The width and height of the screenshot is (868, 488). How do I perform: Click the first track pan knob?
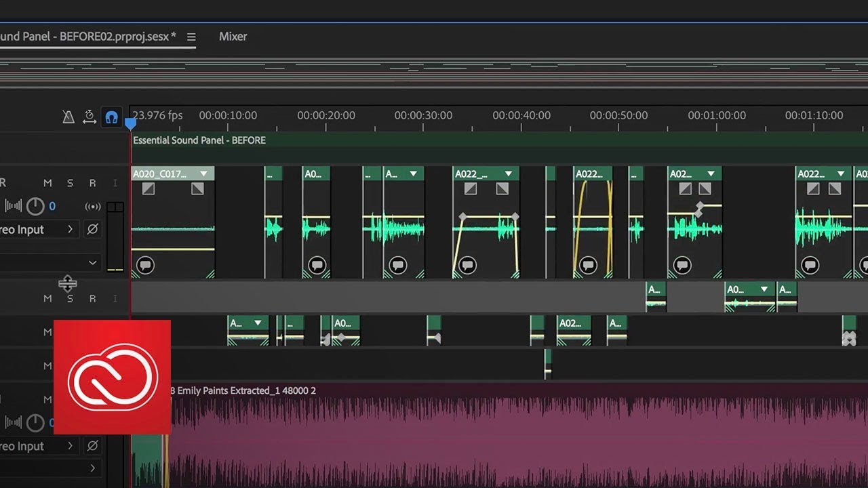pos(35,206)
